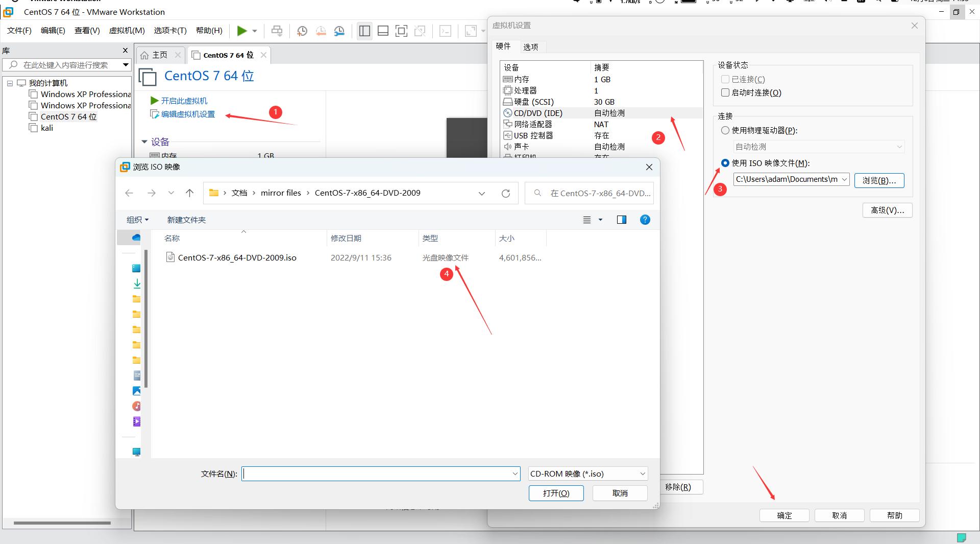The image size is (980, 544).
Task: Open the 组织 dropdown menu
Action: 137,220
